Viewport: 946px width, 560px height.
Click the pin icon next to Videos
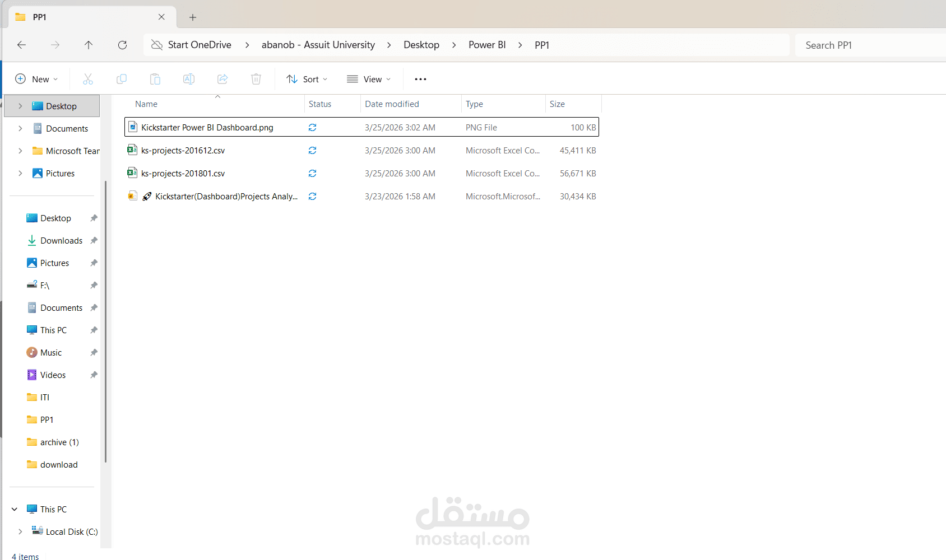(94, 375)
